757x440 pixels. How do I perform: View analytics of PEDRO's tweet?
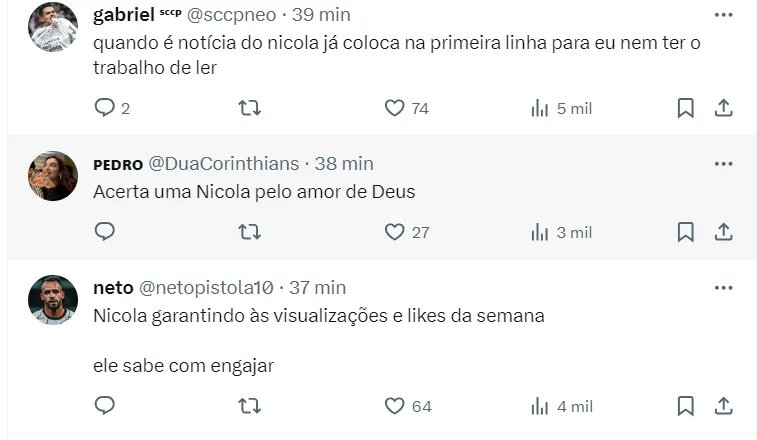[x=561, y=232]
